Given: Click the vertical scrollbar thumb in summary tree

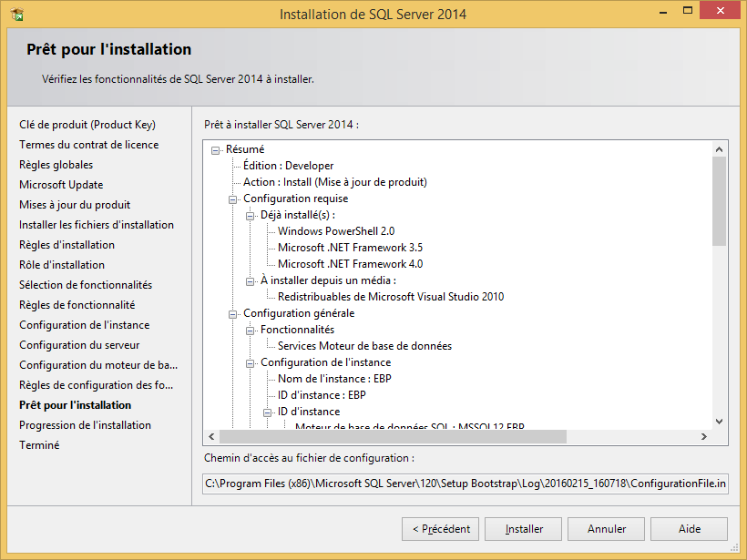Looking at the screenshot, I should point(720,201).
